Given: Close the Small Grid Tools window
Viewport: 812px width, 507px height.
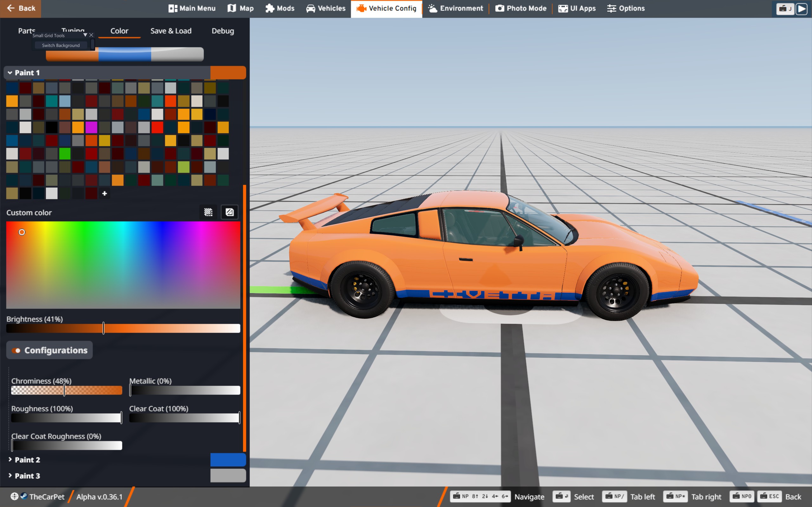Looking at the screenshot, I should coord(91,35).
